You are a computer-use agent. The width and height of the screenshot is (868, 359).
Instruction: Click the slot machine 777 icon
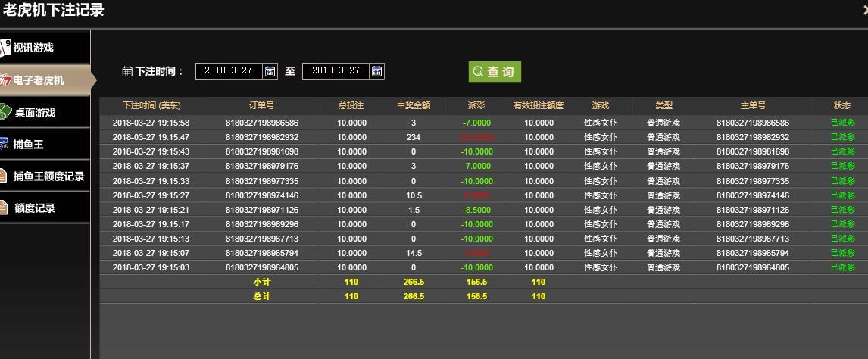click(5, 80)
